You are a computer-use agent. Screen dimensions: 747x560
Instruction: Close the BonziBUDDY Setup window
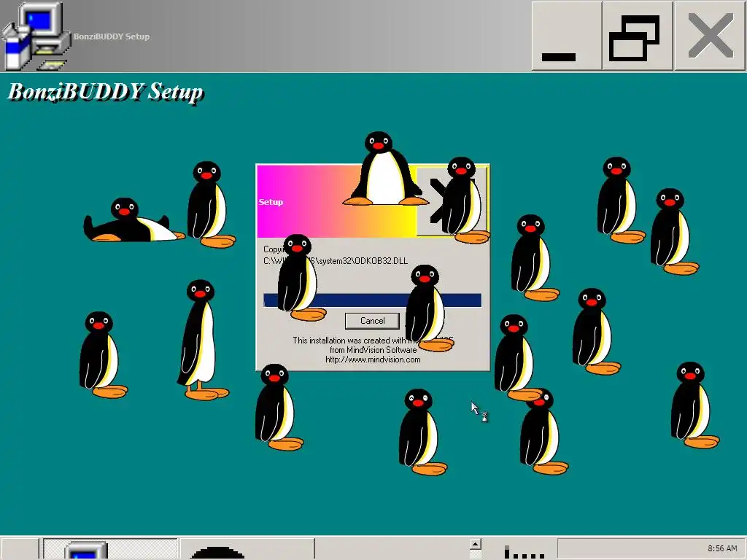(710, 36)
